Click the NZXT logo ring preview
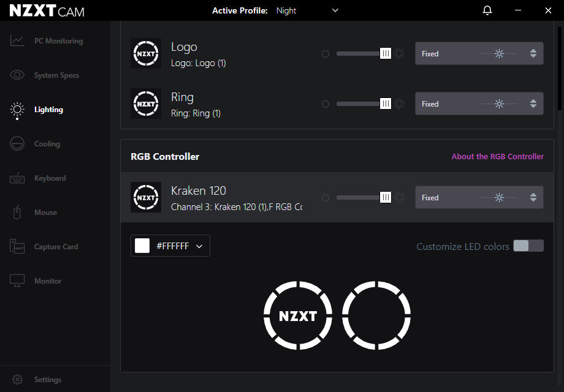 tap(298, 315)
